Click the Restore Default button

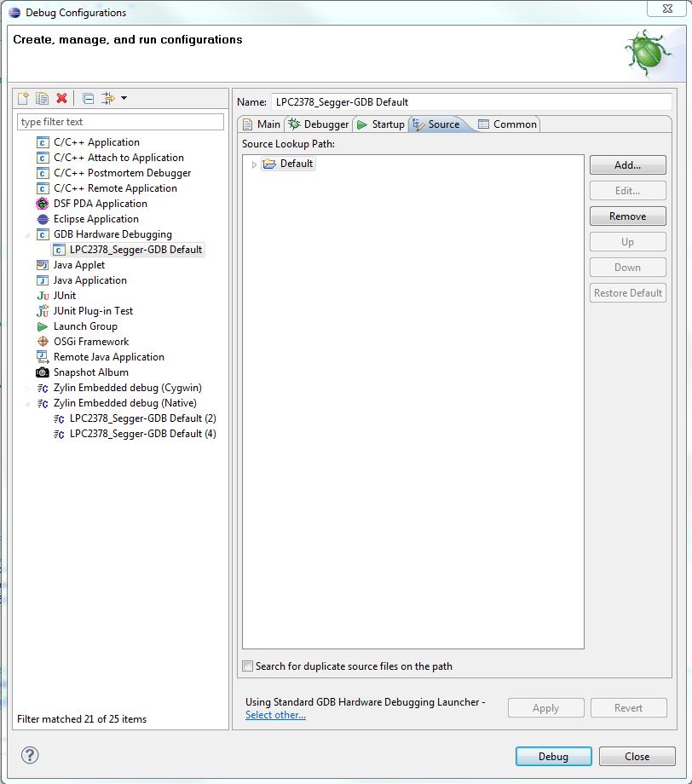pos(627,293)
